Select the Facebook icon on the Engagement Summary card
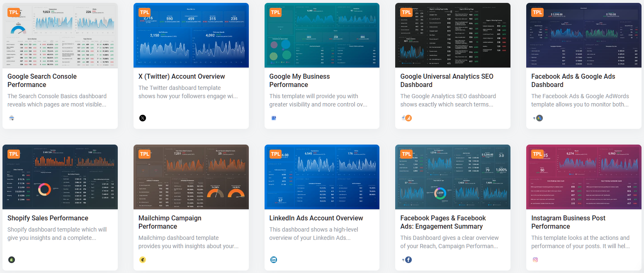The height and width of the screenshot is (273, 644). click(408, 260)
